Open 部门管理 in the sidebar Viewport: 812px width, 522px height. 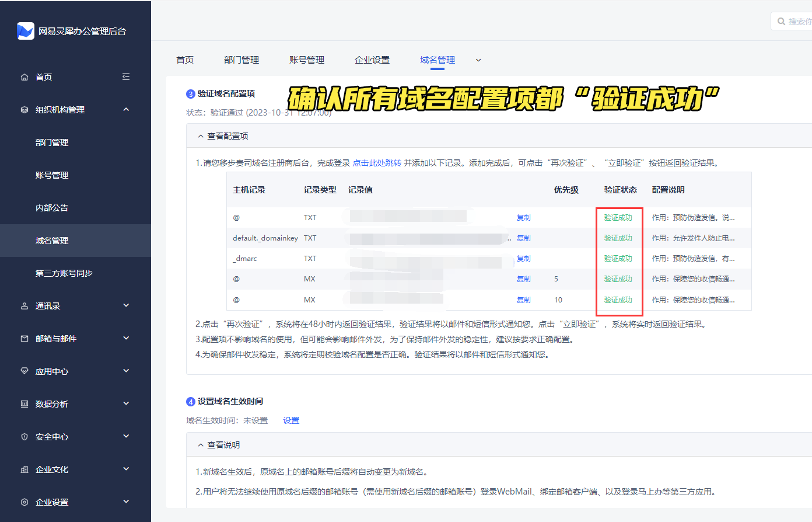coord(52,142)
